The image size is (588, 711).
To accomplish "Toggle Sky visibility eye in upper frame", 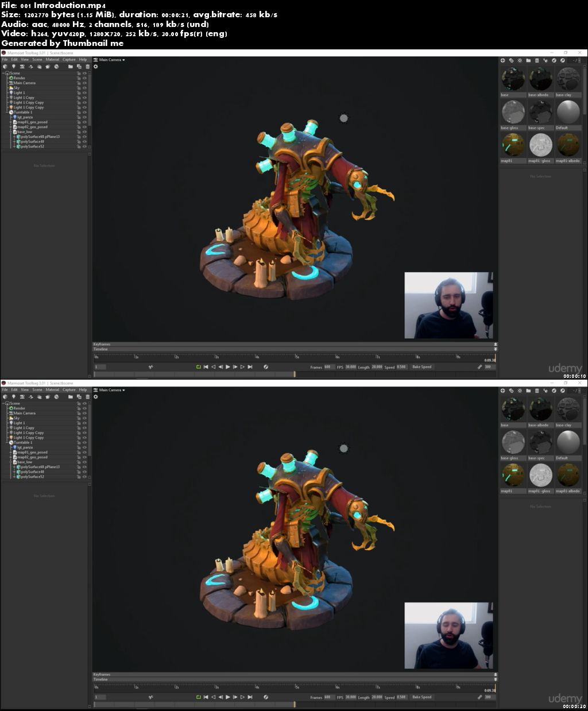I will [84, 88].
